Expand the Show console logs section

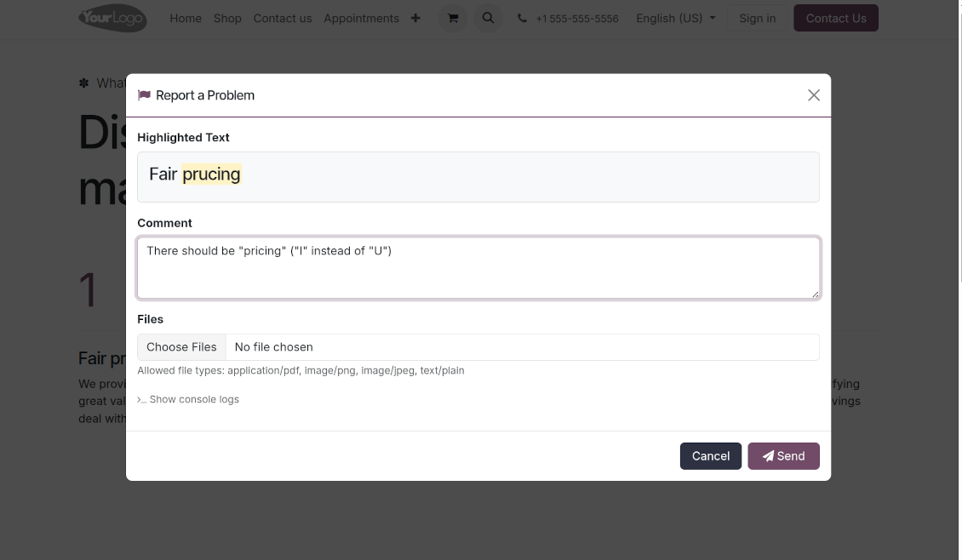click(188, 398)
